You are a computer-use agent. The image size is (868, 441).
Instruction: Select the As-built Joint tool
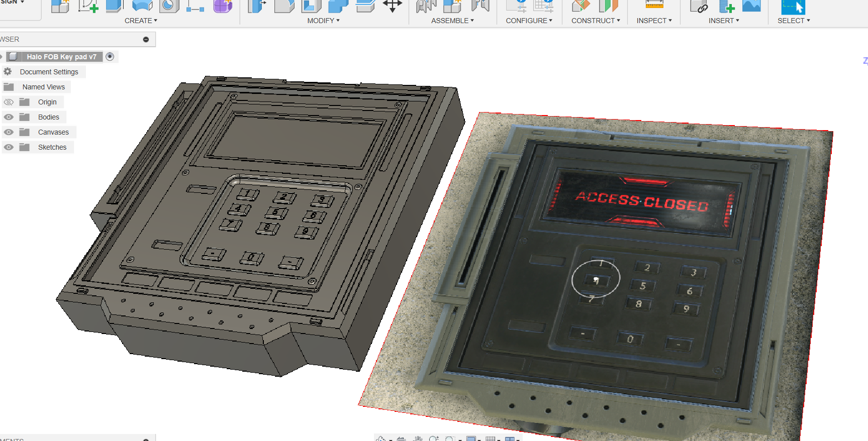480,6
